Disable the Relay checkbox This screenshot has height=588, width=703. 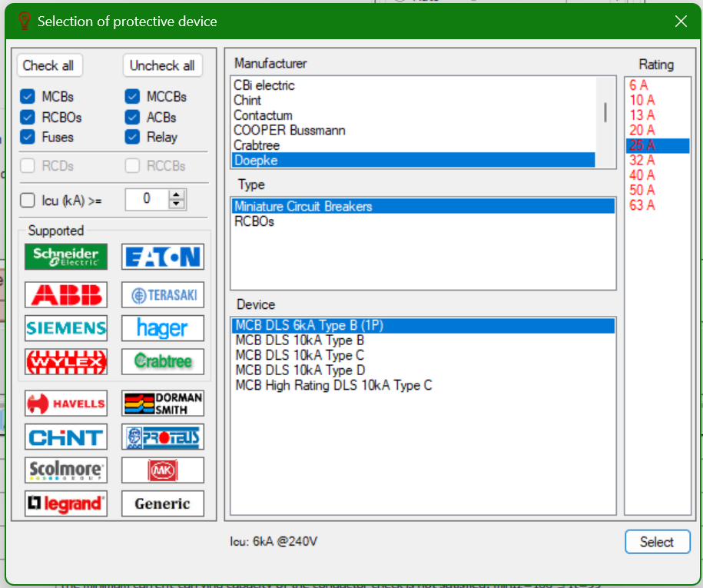132,137
